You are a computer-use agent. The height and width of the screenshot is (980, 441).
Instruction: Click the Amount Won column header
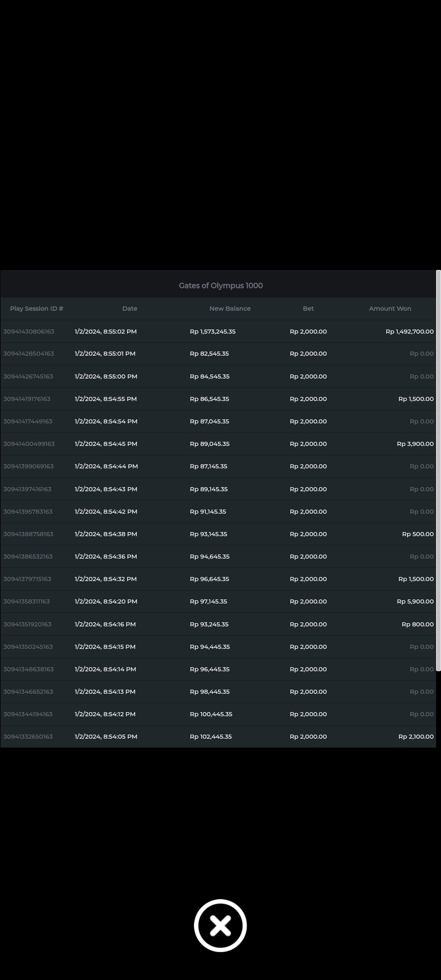click(x=390, y=309)
